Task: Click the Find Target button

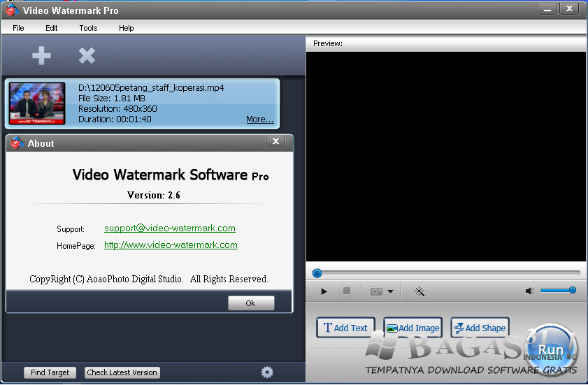Action: (50, 372)
